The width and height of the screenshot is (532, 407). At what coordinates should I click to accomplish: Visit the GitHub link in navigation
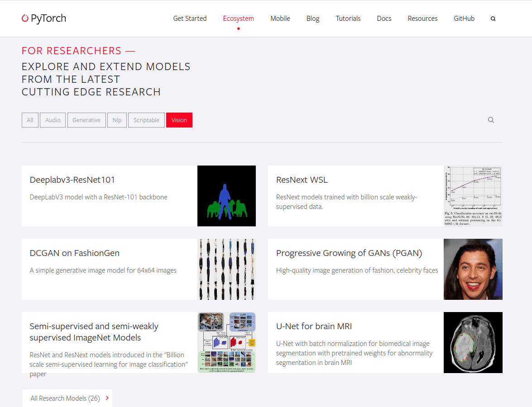click(464, 18)
